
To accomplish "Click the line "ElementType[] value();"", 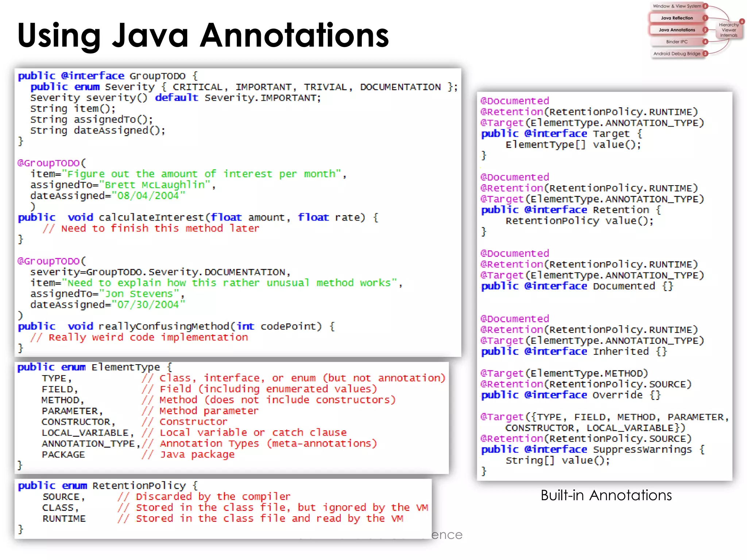I will [x=573, y=145].
